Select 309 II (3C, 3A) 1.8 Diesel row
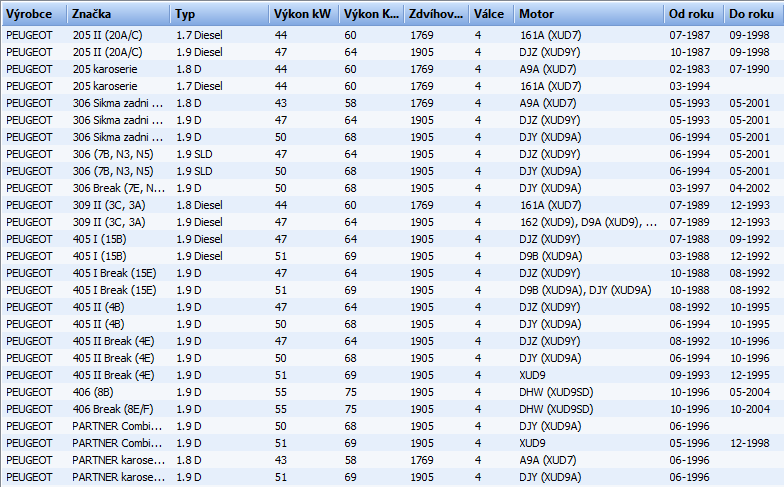The image size is (784, 487). tap(392, 205)
